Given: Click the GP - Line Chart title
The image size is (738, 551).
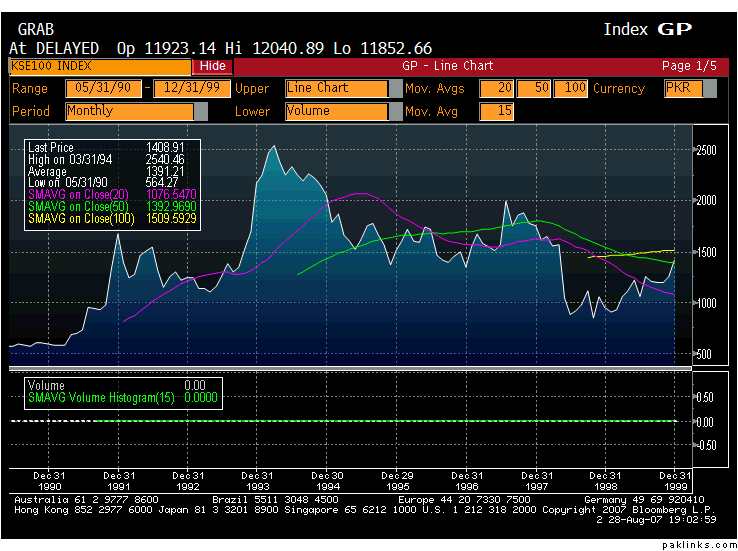Looking at the screenshot, I should 447,66.
